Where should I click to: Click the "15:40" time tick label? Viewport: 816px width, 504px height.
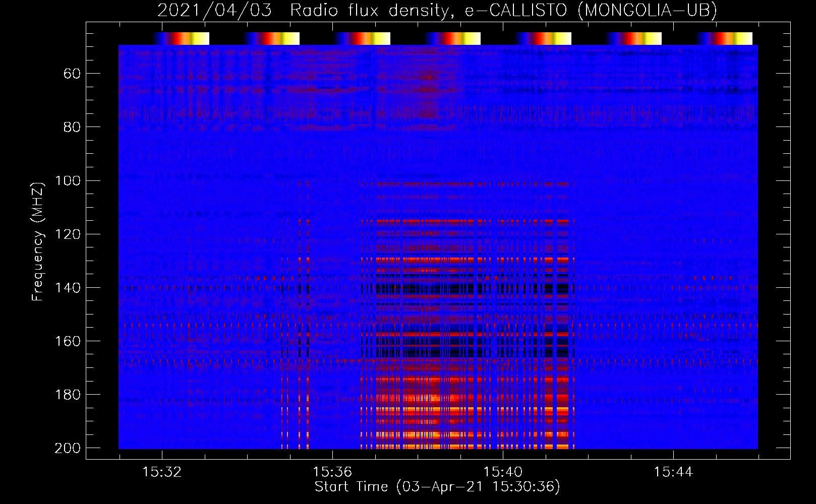coord(503,472)
